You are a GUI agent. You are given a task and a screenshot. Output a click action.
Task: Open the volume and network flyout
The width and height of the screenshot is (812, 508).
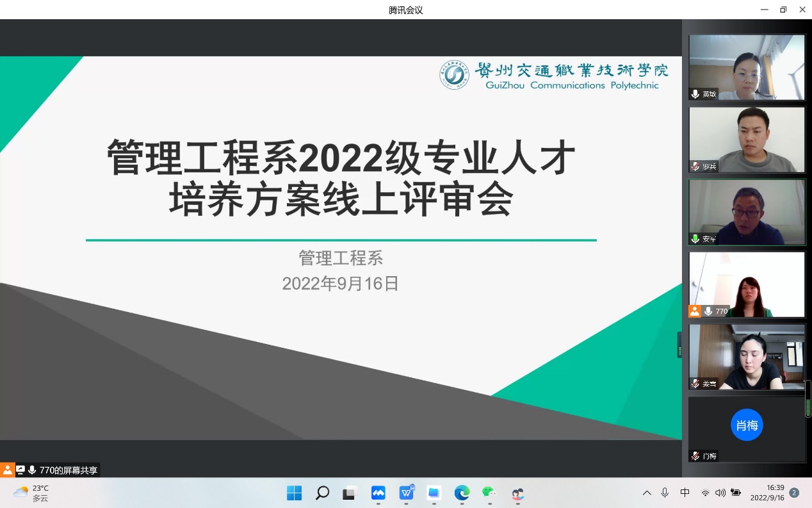pyautogui.click(x=720, y=493)
